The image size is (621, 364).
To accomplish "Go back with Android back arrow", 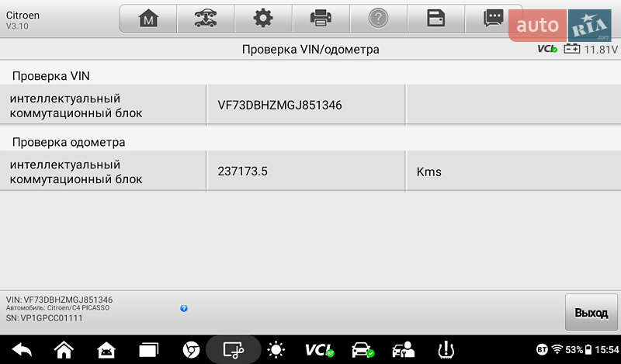I will click(23, 350).
